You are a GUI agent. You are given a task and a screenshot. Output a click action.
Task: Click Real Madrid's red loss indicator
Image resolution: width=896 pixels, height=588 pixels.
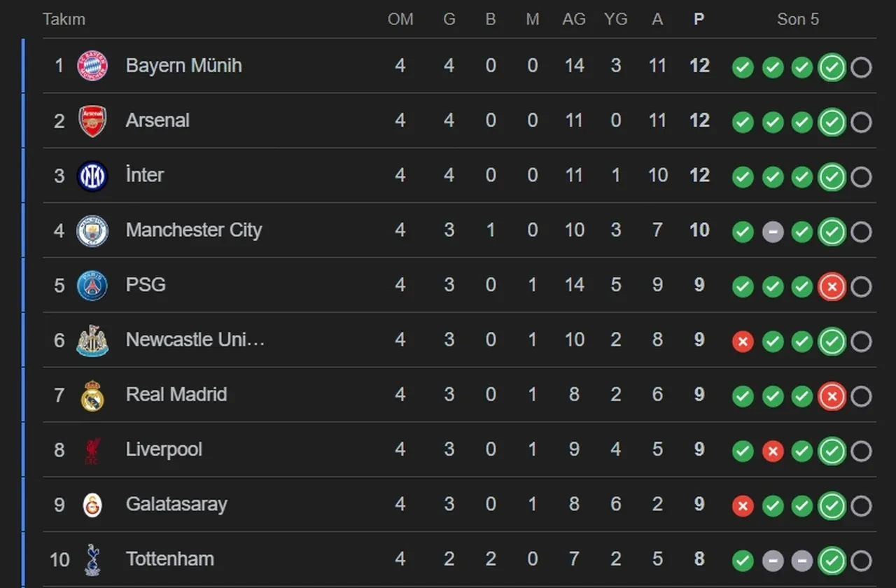832,396
